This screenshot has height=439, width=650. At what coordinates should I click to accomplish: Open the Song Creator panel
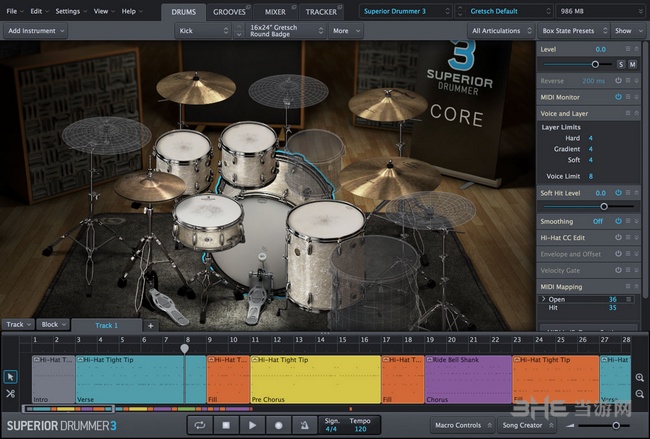click(524, 425)
